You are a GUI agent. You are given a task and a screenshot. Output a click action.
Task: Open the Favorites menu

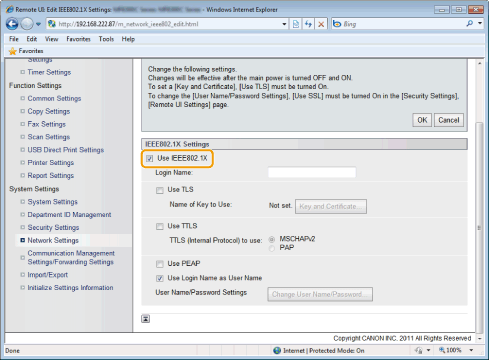coord(78,39)
